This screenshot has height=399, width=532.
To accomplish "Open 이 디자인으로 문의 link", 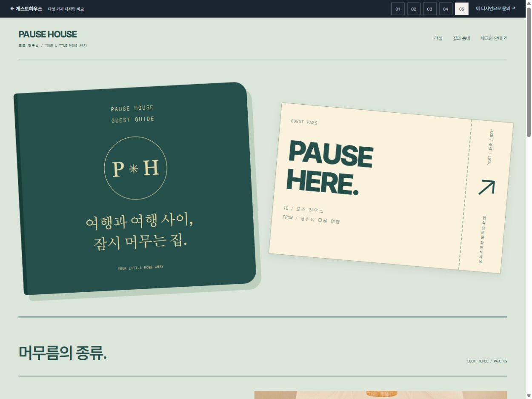I will tap(495, 9).
